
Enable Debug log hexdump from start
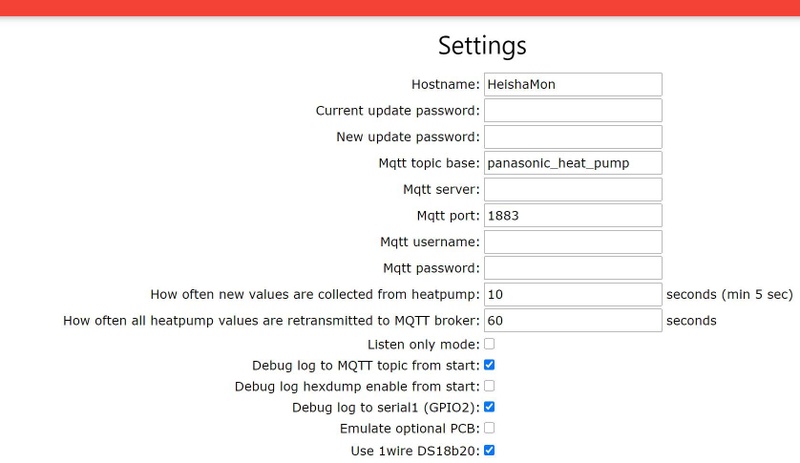490,386
